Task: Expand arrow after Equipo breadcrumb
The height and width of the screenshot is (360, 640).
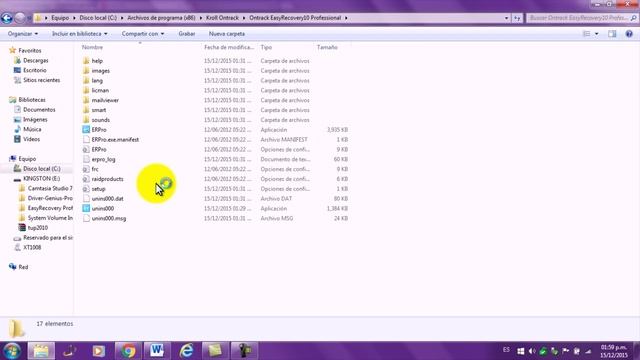Action: click(74, 18)
